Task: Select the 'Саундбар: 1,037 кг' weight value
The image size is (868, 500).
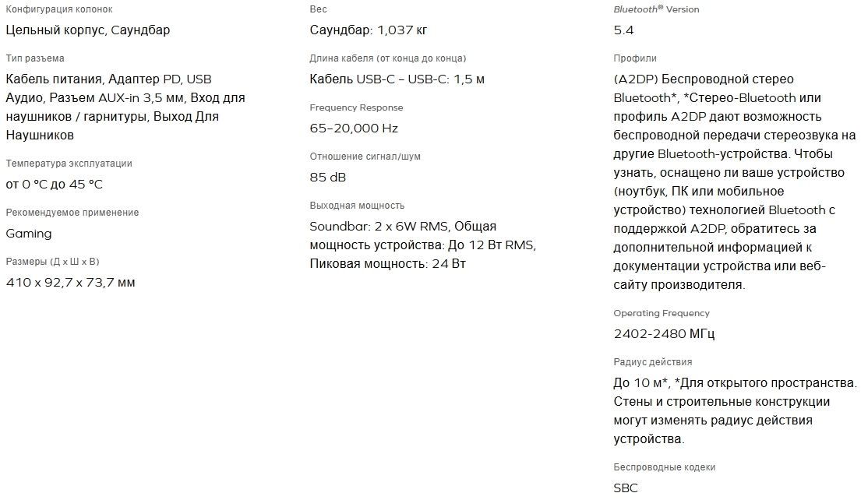Action: [x=368, y=30]
